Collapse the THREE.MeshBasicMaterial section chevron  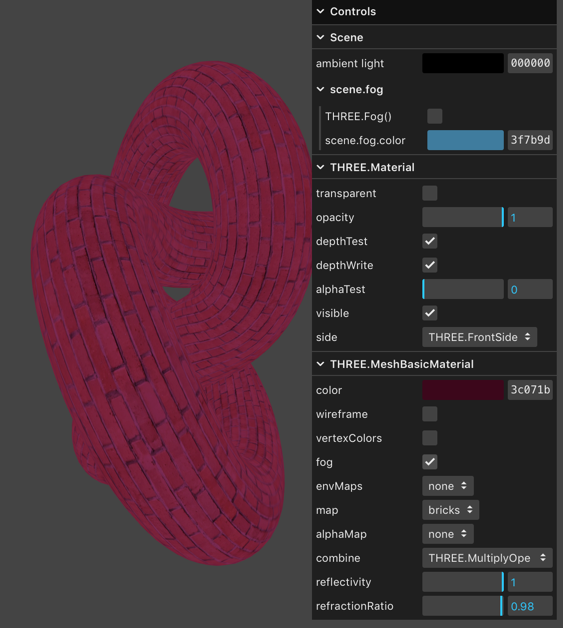click(x=320, y=364)
